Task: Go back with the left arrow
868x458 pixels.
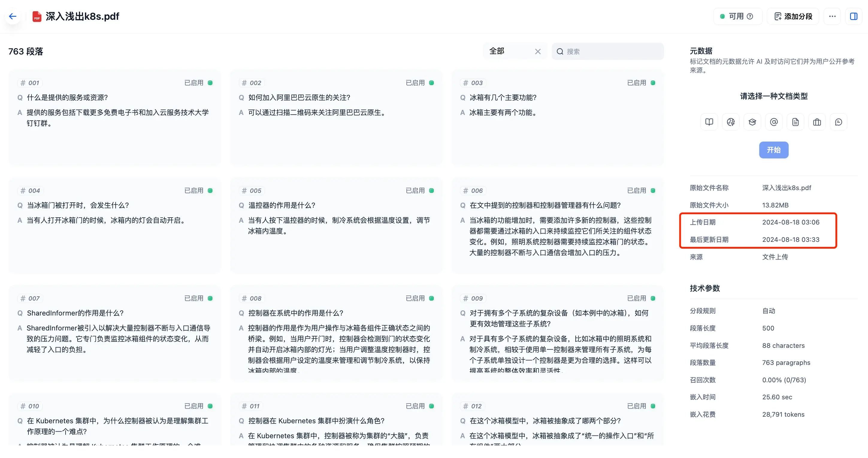Action: (x=13, y=16)
